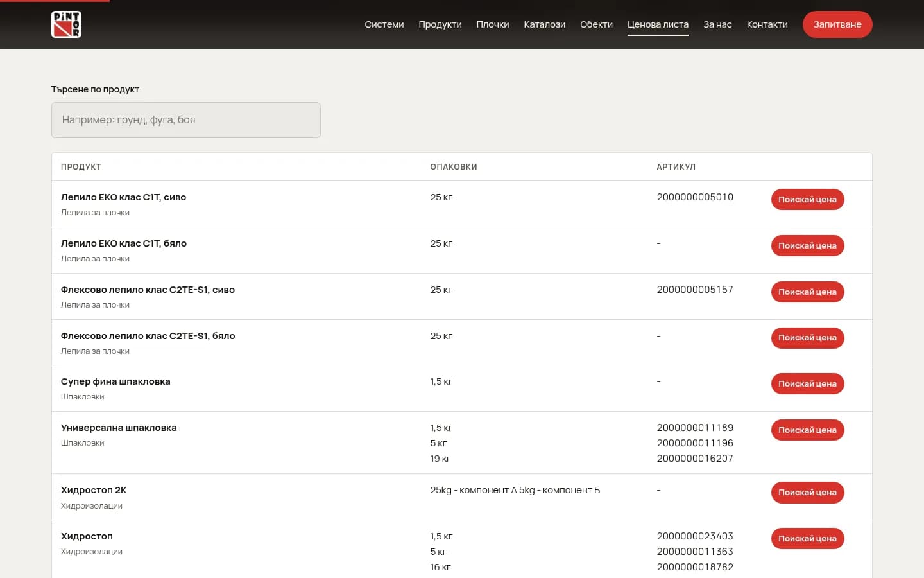Navigate to Обекти
This screenshot has width=924, height=578.
(x=596, y=24)
